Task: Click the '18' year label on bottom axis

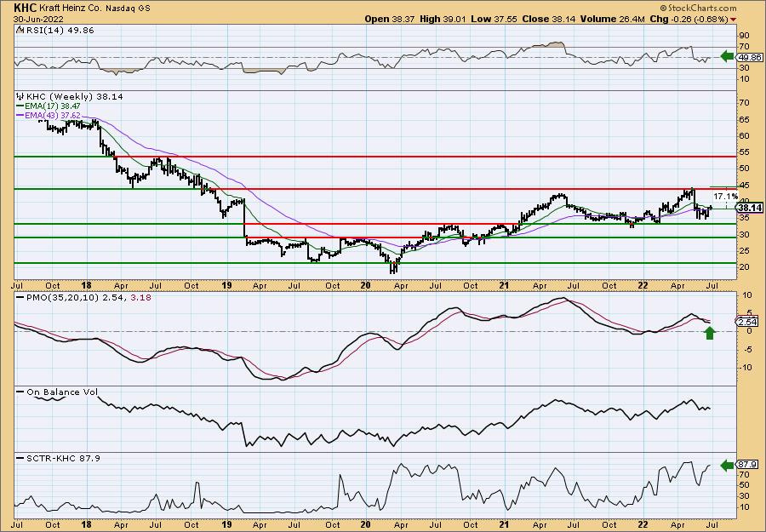Action: click(87, 524)
